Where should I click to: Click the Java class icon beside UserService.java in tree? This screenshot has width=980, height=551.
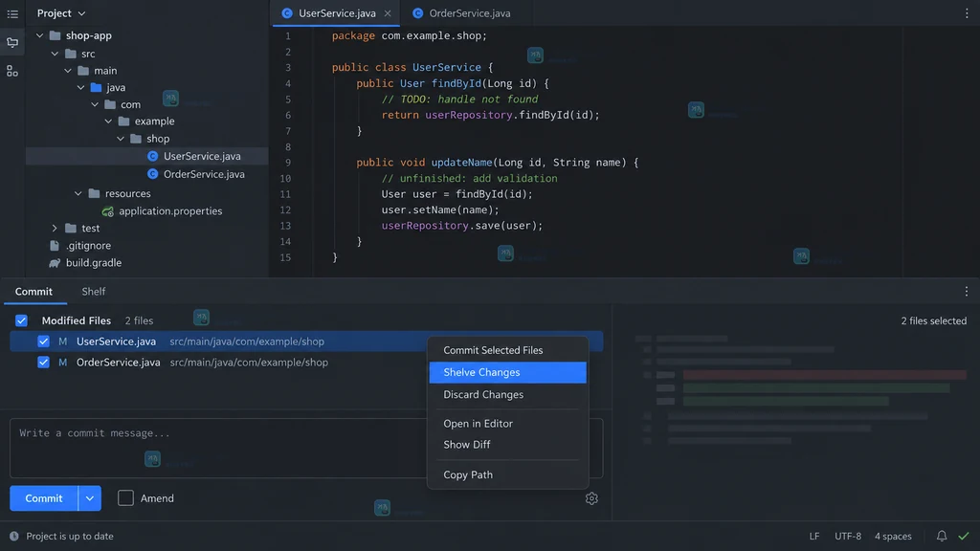[152, 156]
